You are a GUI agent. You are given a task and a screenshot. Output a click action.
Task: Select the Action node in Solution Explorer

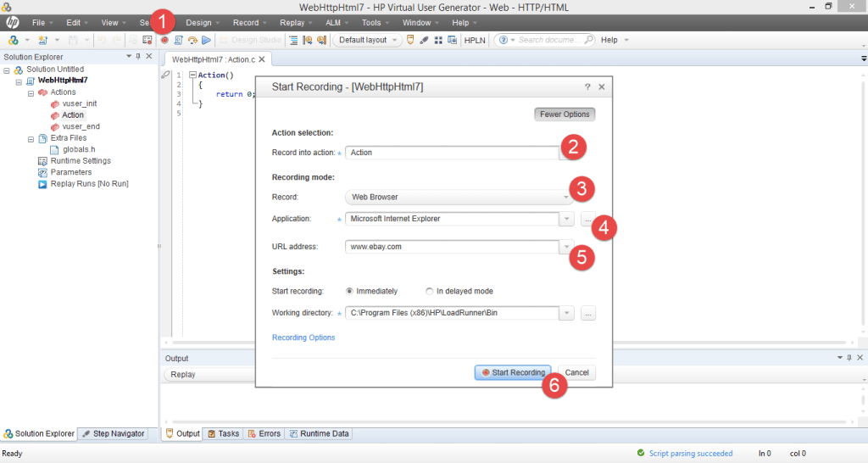[73, 115]
